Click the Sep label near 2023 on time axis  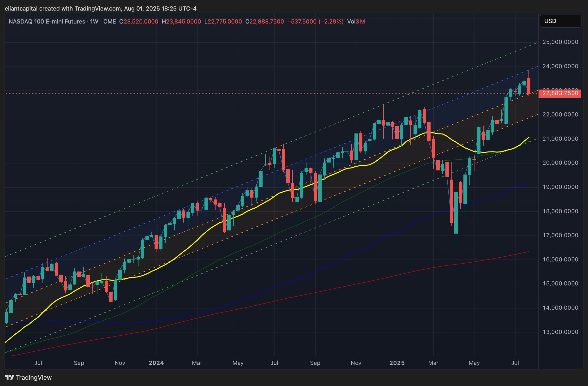pyautogui.click(x=79, y=363)
